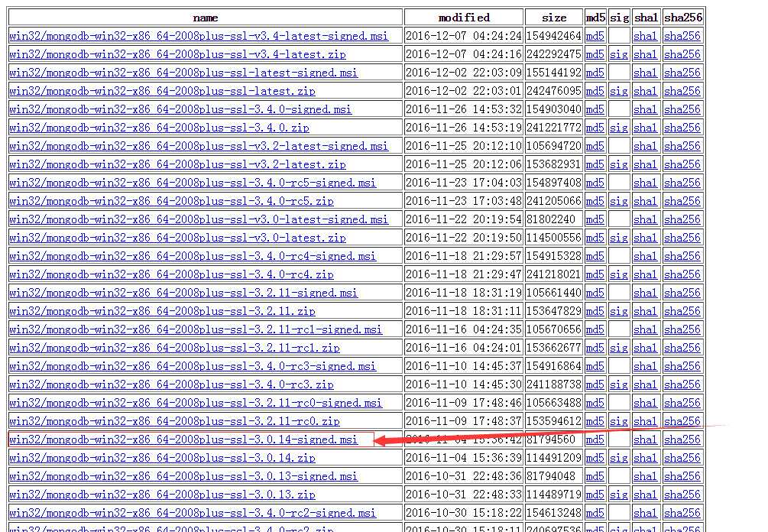
Task: Open md5 link for ssl-v3.4-latest.zip
Action: [595, 54]
